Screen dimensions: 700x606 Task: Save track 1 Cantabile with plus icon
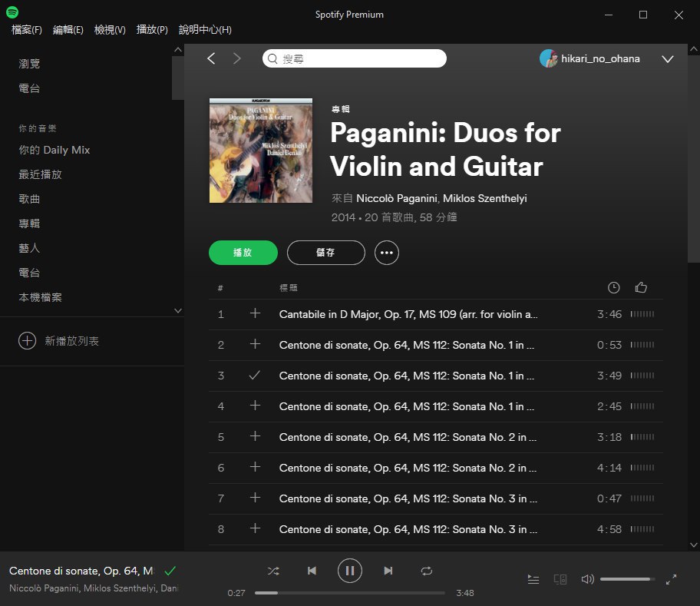(x=255, y=313)
